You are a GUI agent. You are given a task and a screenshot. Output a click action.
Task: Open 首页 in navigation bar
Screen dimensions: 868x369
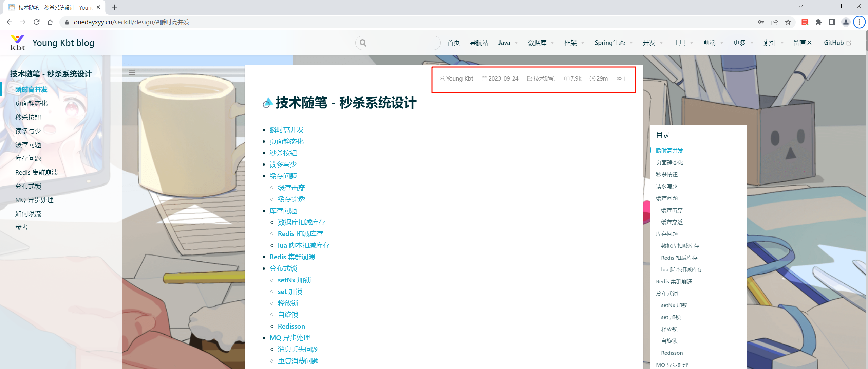tap(453, 43)
